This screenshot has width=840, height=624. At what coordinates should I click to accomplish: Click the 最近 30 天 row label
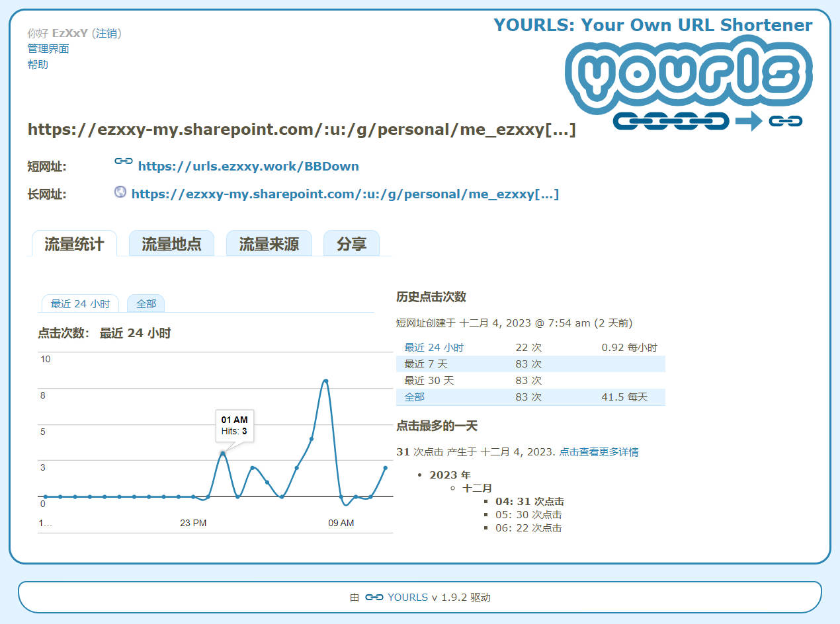tap(429, 381)
